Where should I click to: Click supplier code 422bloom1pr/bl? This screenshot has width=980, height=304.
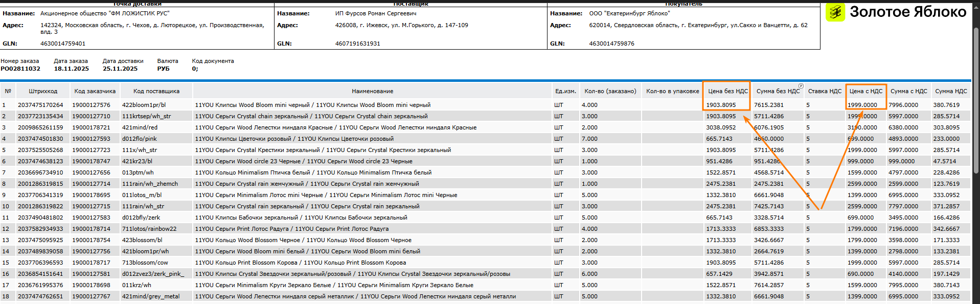tap(144, 105)
